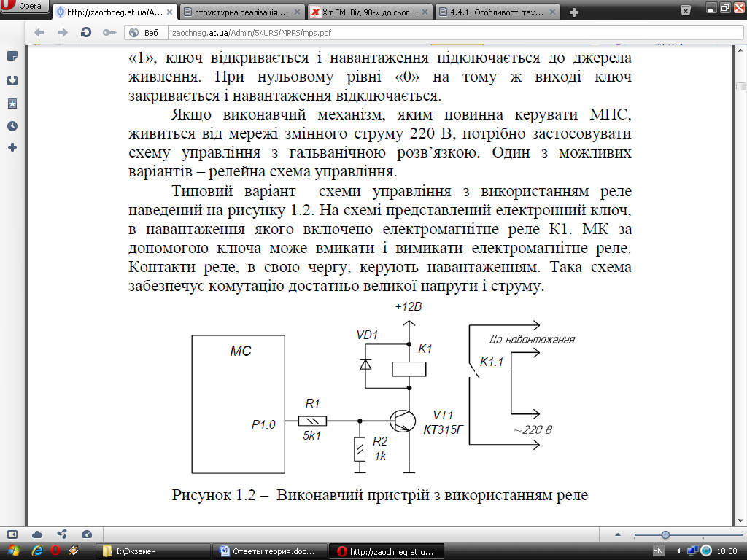This screenshot has height=560, width=747.
Task: Minimize the Opera window
Action: 712,7
